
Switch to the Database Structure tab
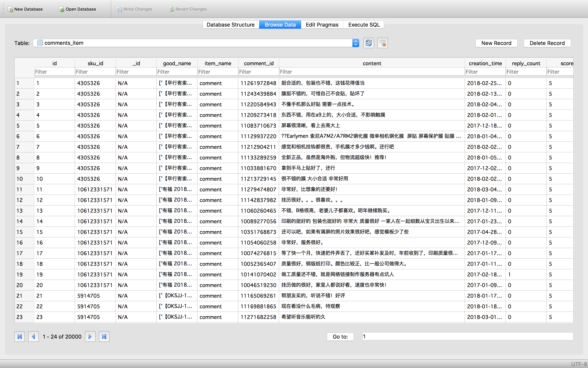(231, 25)
